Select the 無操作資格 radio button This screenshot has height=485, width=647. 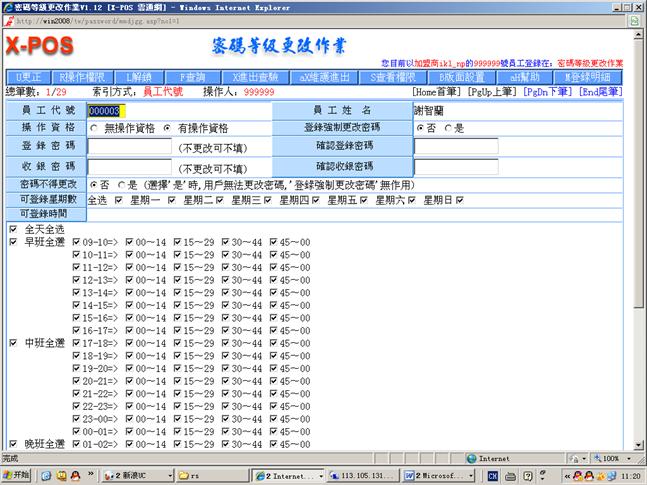(94, 129)
